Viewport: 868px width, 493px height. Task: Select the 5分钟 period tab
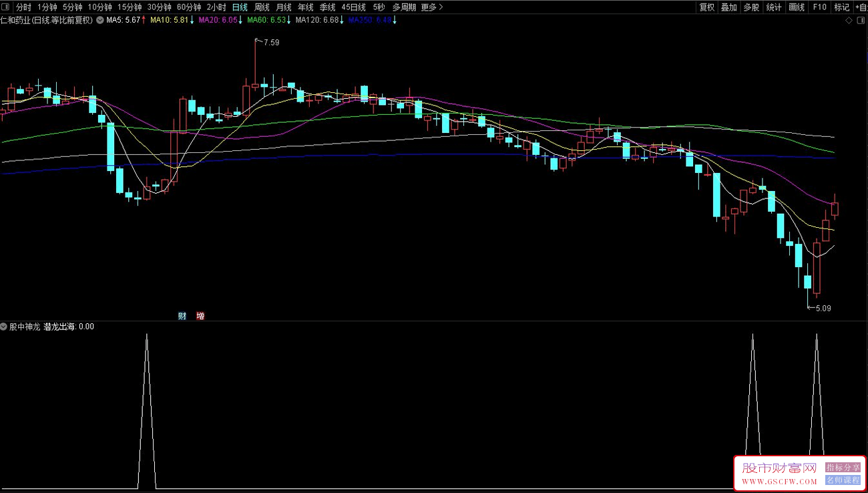(72, 7)
